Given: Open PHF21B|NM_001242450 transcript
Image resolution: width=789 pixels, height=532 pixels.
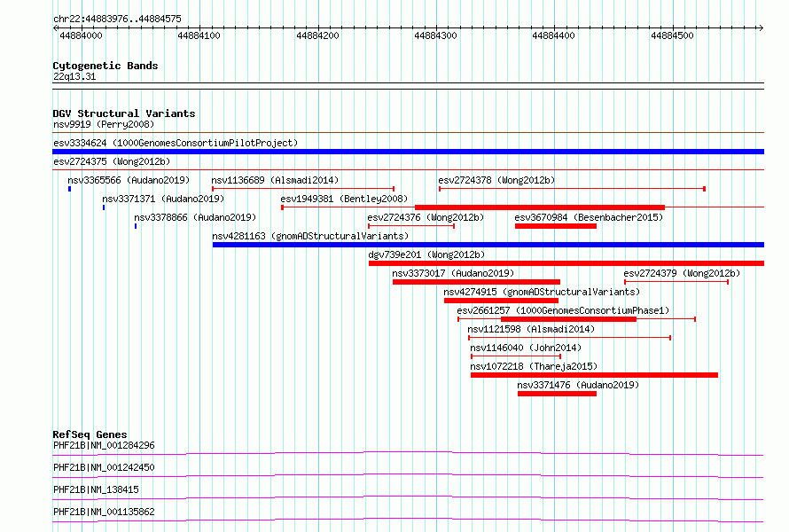Looking at the screenshot, I should point(104,467).
